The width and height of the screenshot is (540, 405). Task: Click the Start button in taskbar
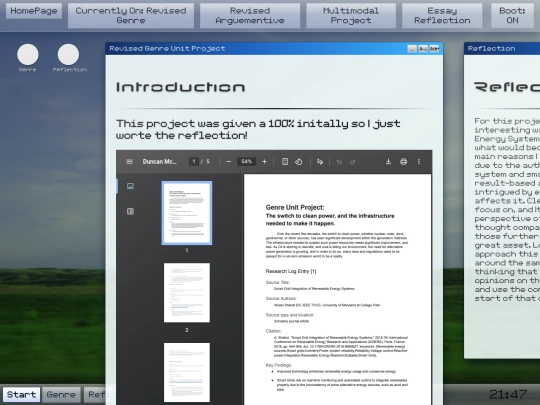21,394
